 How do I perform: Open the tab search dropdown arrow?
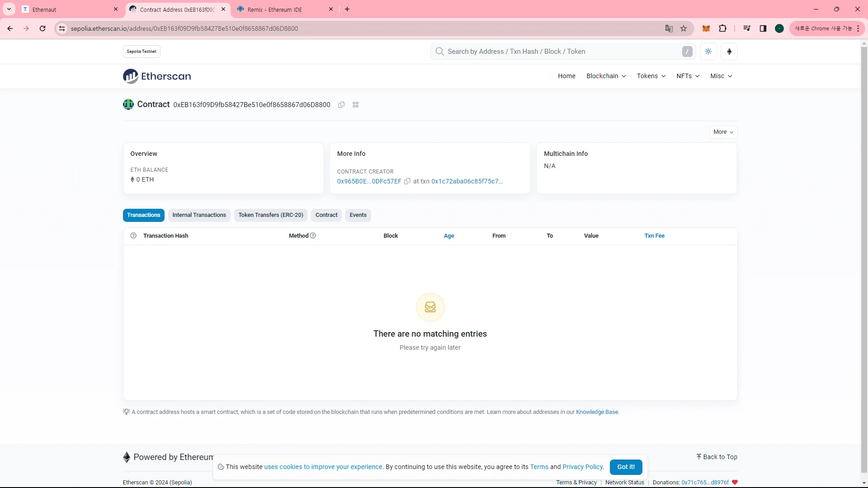[9, 9]
